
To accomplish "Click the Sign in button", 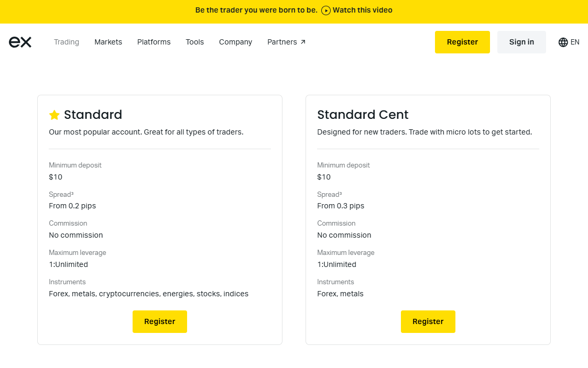I will 521,42.
